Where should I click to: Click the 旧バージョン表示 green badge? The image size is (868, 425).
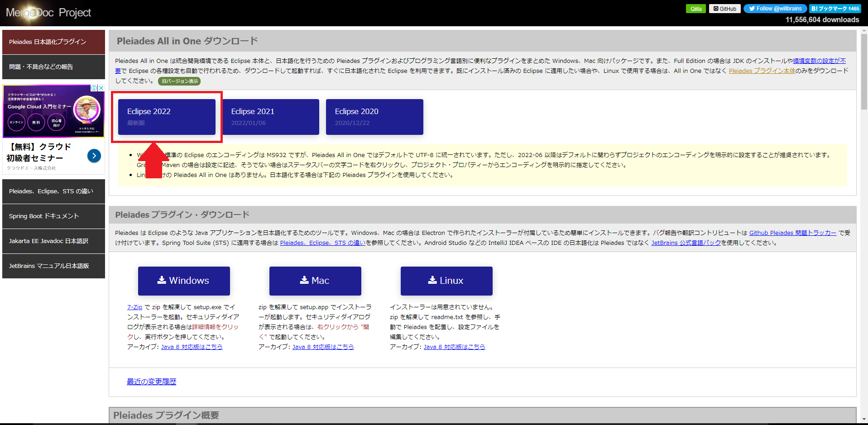[179, 81]
